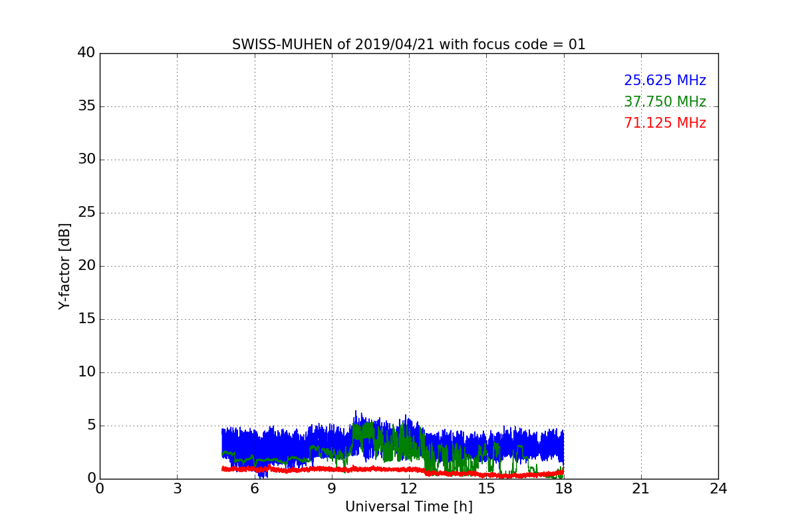Click the x-axis tick label '21'
Image resolution: width=798 pixels, height=532 pixels.
(x=641, y=489)
